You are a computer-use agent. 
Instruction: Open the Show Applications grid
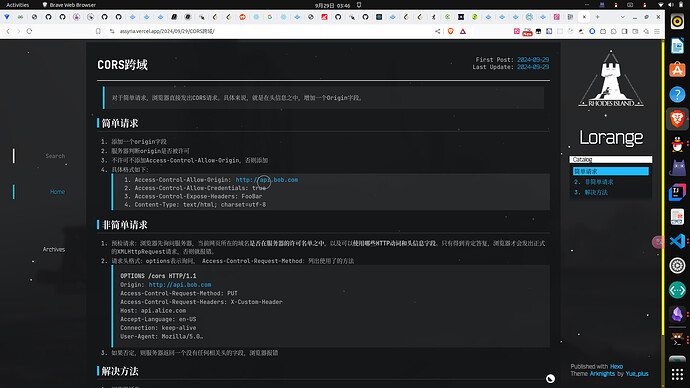point(677,374)
